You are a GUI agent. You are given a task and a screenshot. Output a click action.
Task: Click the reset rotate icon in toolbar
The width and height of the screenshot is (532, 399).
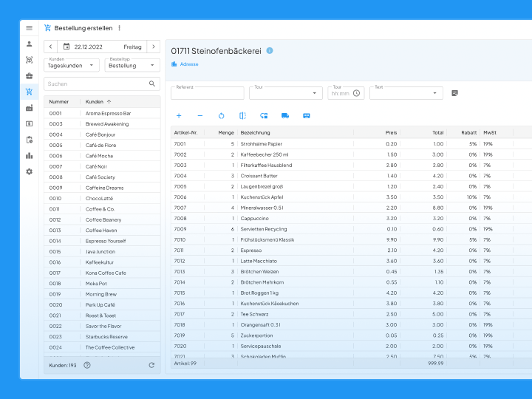click(221, 116)
